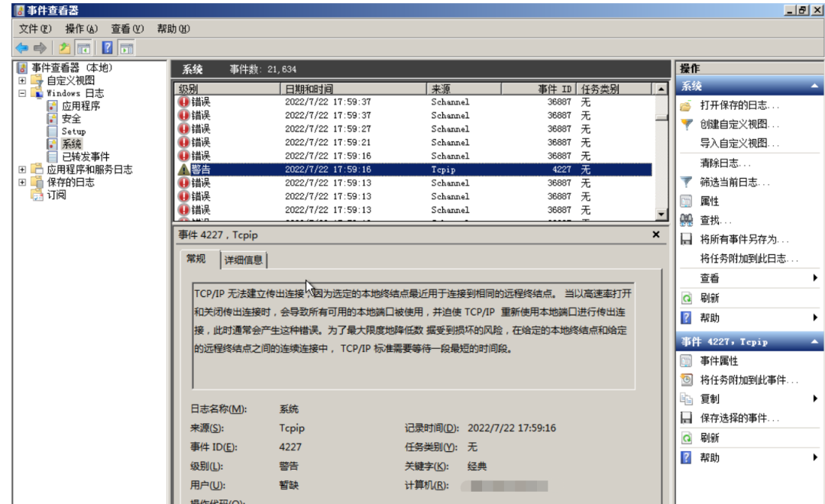
Task: Sort by the 级别 column header
Action: pyautogui.click(x=227, y=89)
